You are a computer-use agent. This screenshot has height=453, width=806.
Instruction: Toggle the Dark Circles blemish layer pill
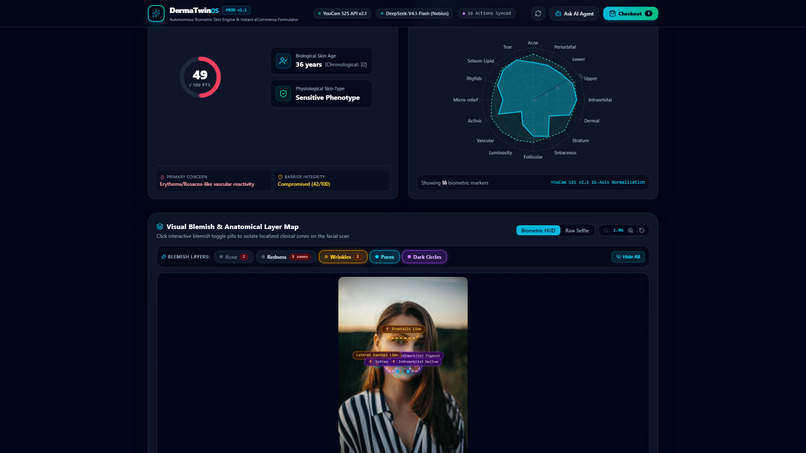(x=424, y=257)
